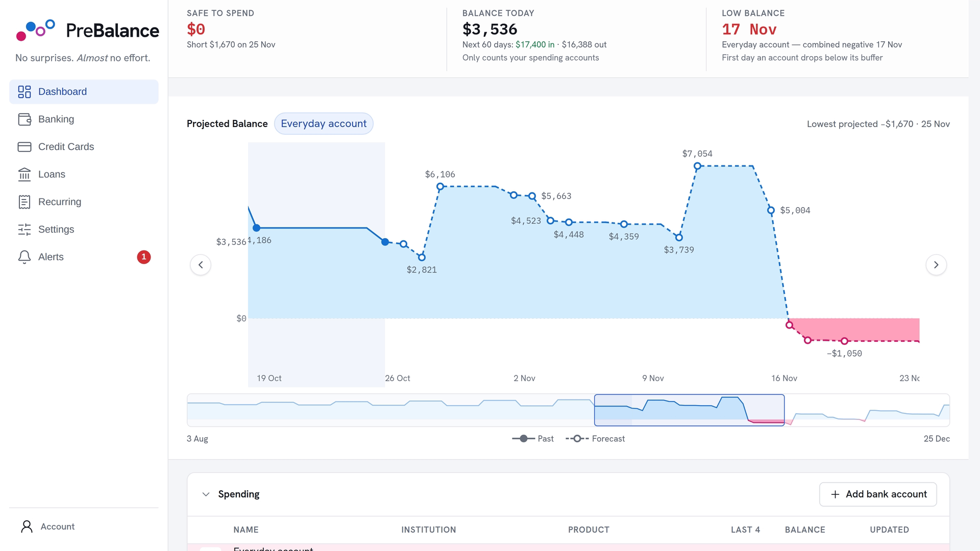Toggle the Past legend entry

(533, 439)
